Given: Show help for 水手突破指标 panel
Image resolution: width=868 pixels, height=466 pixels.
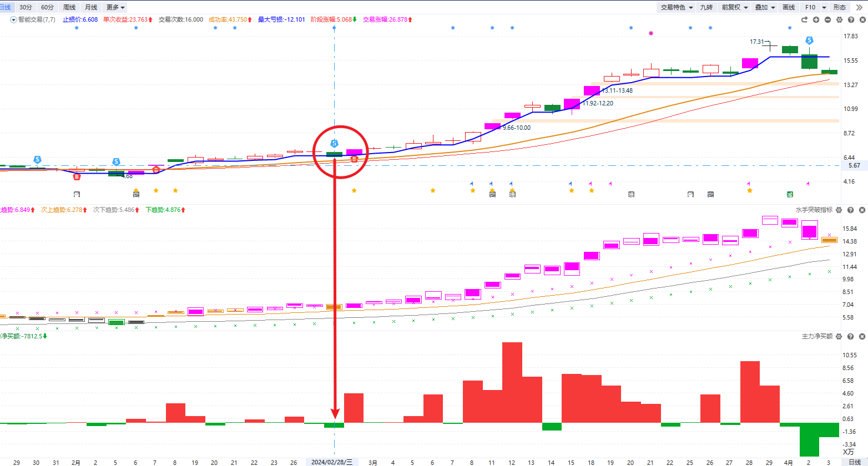Looking at the screenshot, I should tap(851, 210).
